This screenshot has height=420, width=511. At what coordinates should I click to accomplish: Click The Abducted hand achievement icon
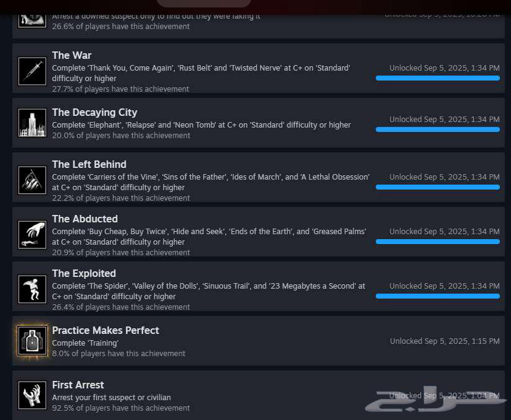[32, 235]
